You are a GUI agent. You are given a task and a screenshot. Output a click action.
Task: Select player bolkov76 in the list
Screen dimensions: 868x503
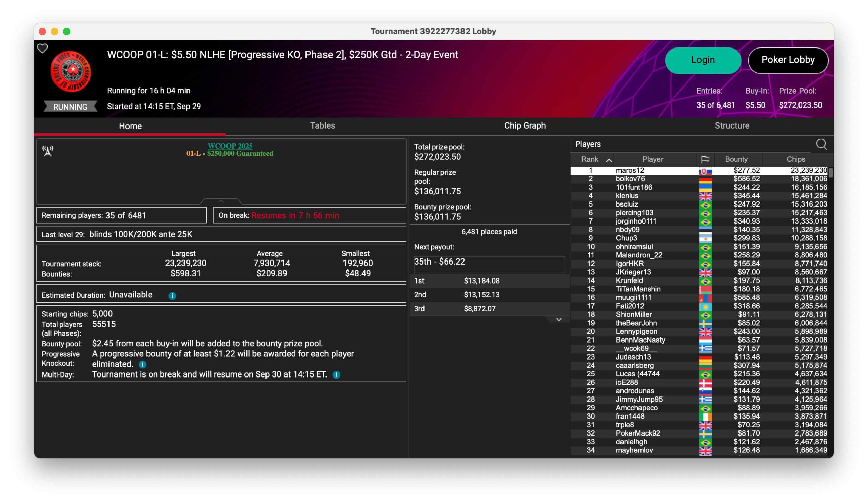tap(630, 178)
